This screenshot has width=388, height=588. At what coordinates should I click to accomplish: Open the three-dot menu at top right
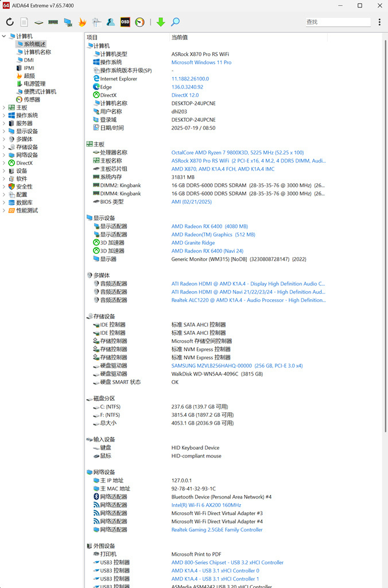tap(379, 22)
